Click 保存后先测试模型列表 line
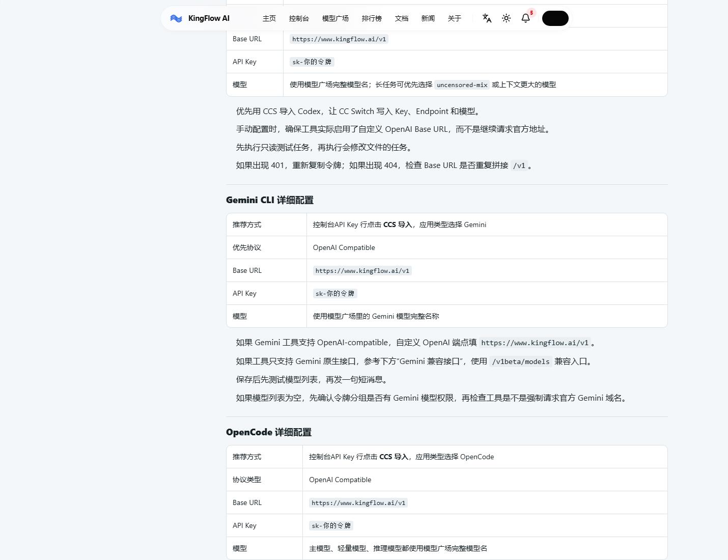 point(313,380)
